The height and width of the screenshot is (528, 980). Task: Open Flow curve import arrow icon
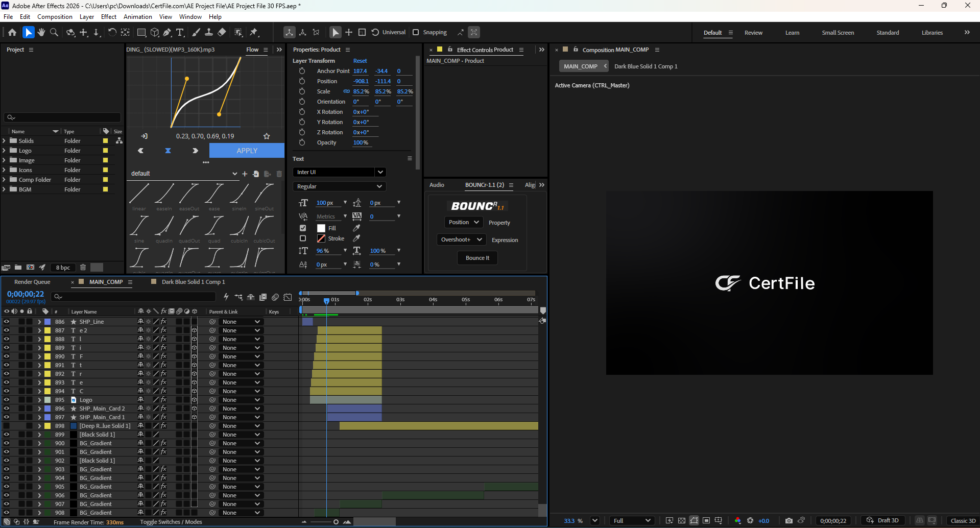click(145, 136)
